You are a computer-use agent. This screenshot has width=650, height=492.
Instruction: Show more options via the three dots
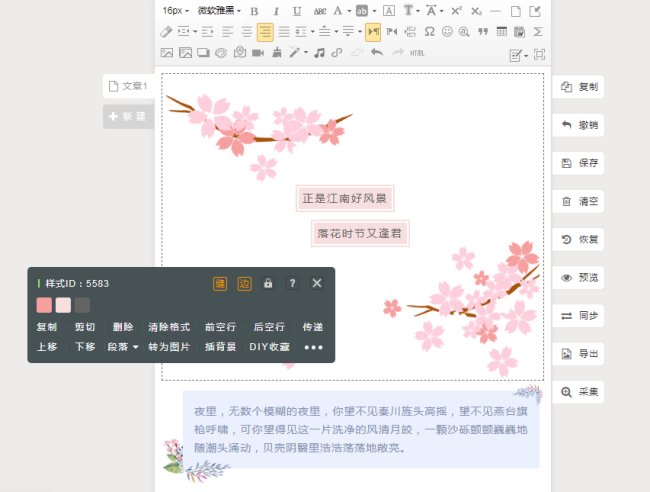[x=313, y=347]
